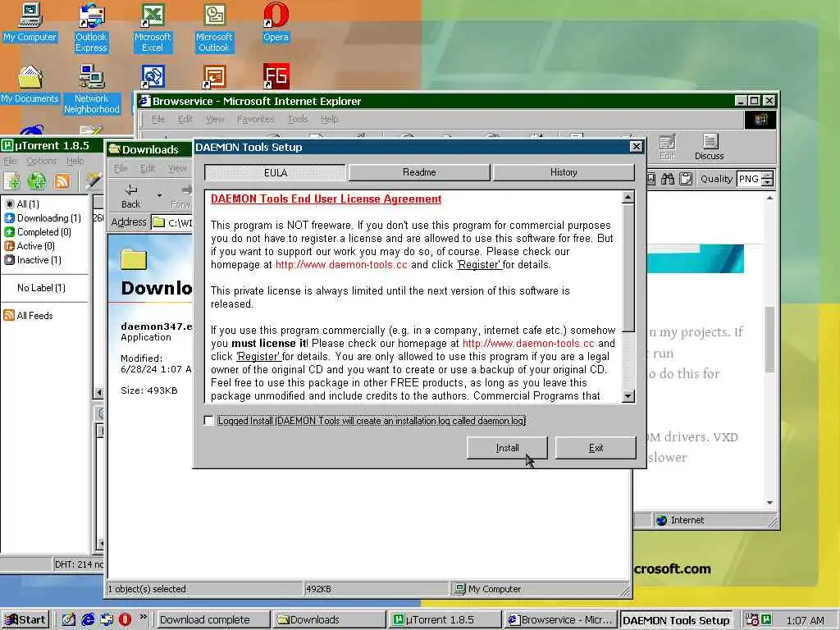The height and width of the screenshot is (630, 840).
Task: Enable the Logged Install checkbox
Action: click(x=209, y=421)
